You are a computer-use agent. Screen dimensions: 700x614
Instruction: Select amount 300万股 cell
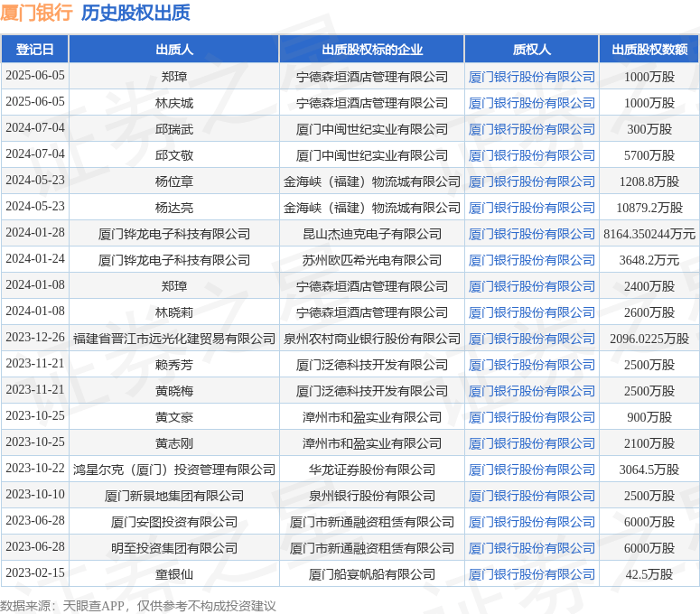649,129
